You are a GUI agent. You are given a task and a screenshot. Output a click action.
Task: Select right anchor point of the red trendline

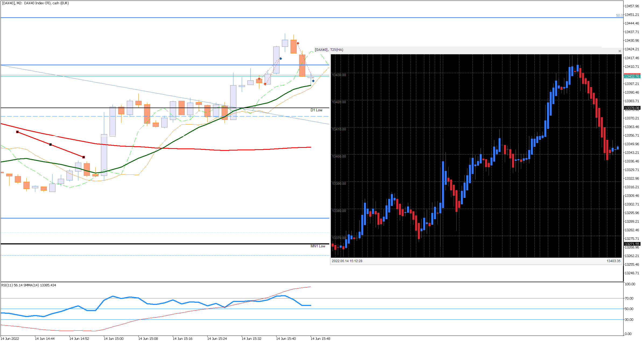(84, 157)
